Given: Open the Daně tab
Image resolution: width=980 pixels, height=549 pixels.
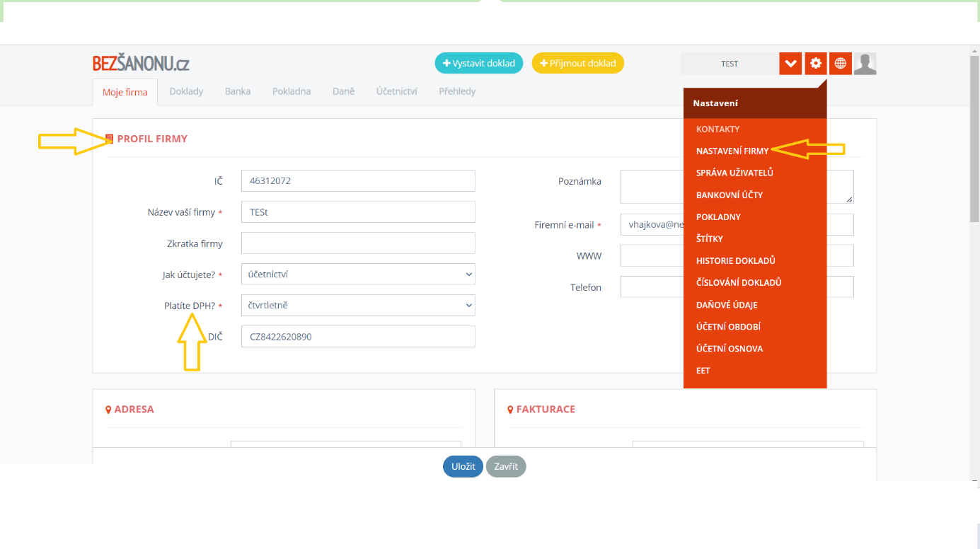Looking at the screenshot, I should click(x=344, y=91).
